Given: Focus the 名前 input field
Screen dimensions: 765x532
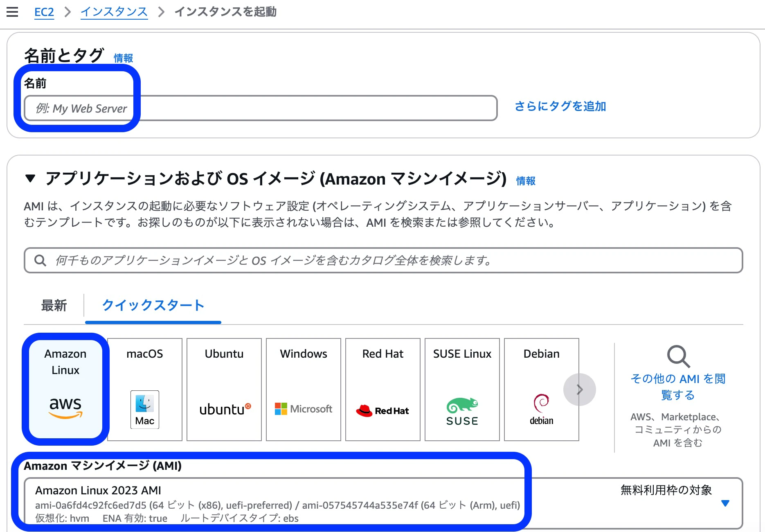Looking at the screenshot, I should [x=261, y=108].
